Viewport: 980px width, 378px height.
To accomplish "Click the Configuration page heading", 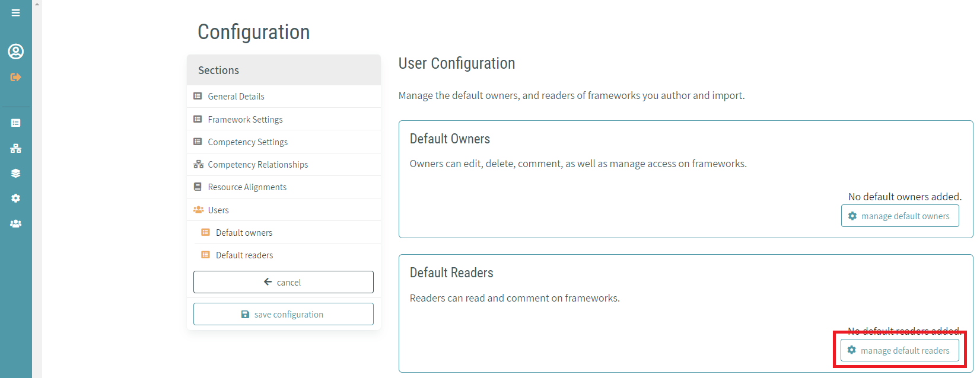I will click(254, 32).
